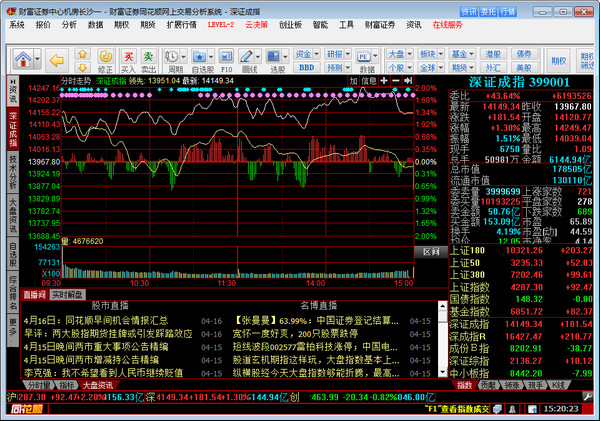Image resolution: width=600 pixels, height=421 pixels.
Task: Open news 宽怀一度好爽，200只股票跌停
Action: (x=295, y=334)
